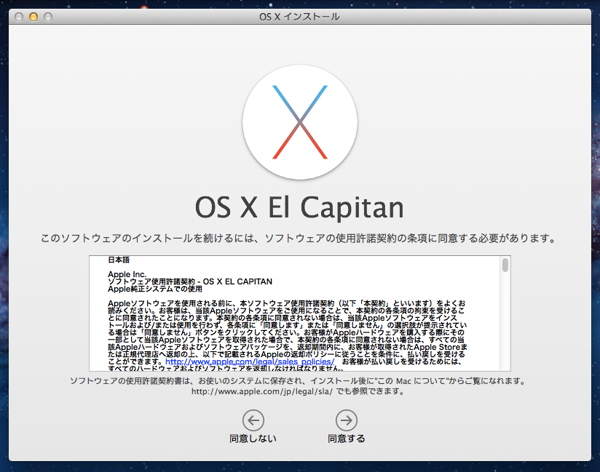600x472 pixels.
Task: Click the 同意しない label
Action: pyautogui.click(x=253, y=439)
